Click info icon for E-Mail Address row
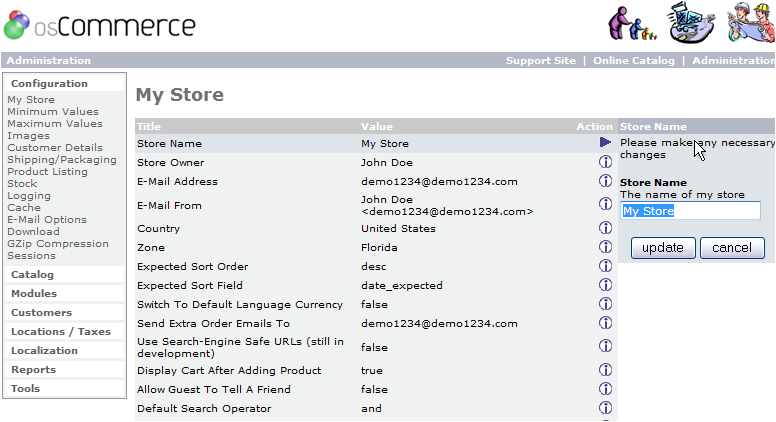 (x=605, y=181)
